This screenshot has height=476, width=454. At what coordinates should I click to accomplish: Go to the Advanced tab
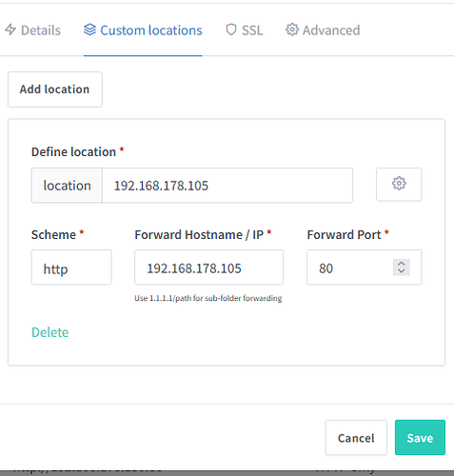(323, 30)
